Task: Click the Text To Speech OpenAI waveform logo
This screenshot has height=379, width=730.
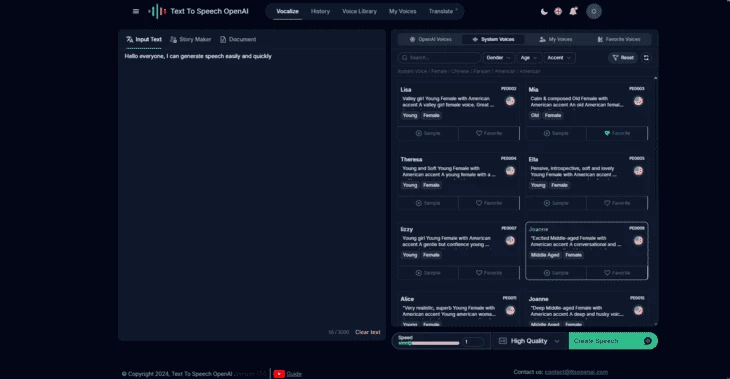Action: coord(157,11)
